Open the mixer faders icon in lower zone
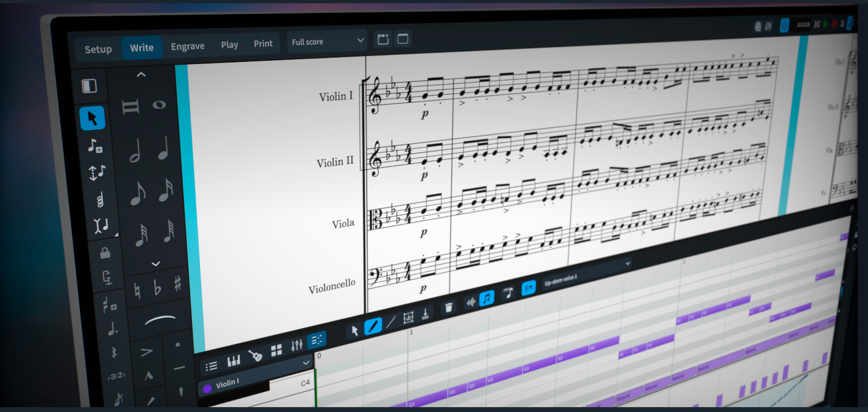The width and height of the screenshot is (868, 412). [297, 345]
